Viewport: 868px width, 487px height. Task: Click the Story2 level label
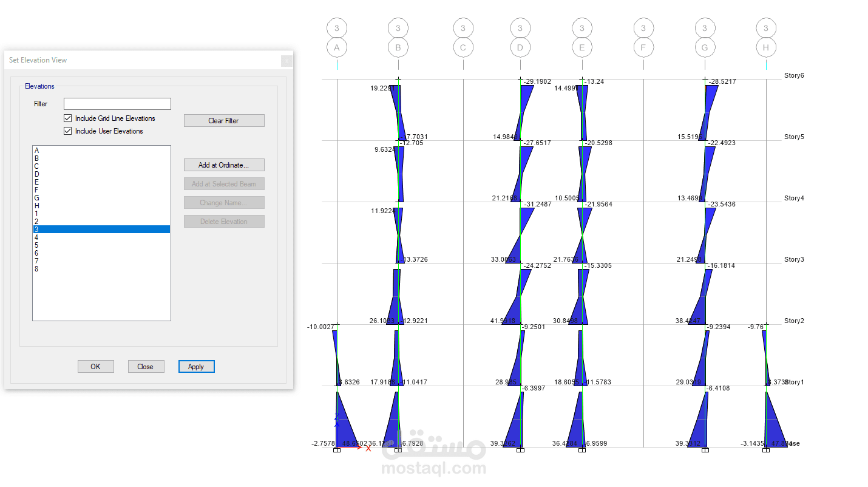pyautogui.click(x=794, y=321)
